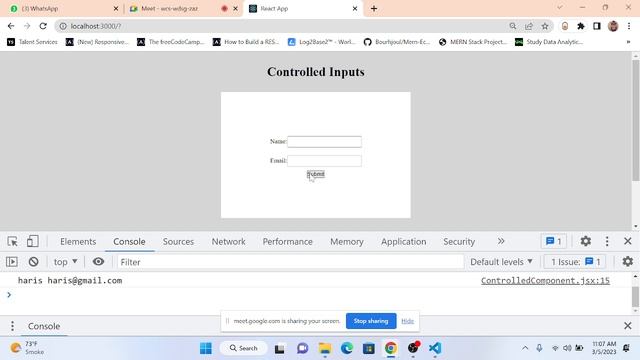640x360 pixels.
Task: Show more bookmarks chevron
Action: [628, 42]
